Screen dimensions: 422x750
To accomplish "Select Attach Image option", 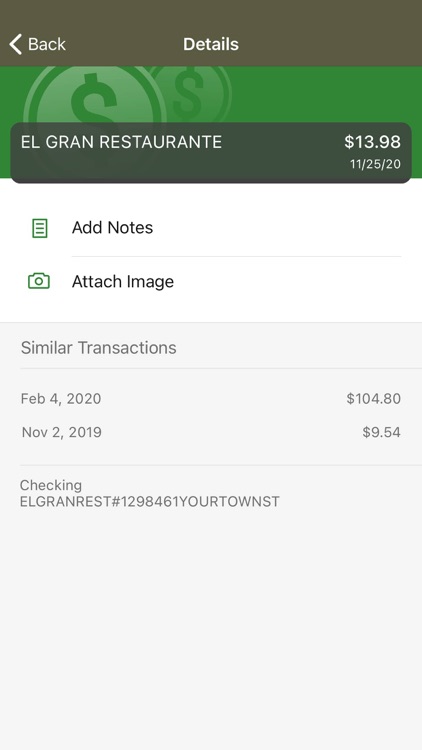I will 211,281.
